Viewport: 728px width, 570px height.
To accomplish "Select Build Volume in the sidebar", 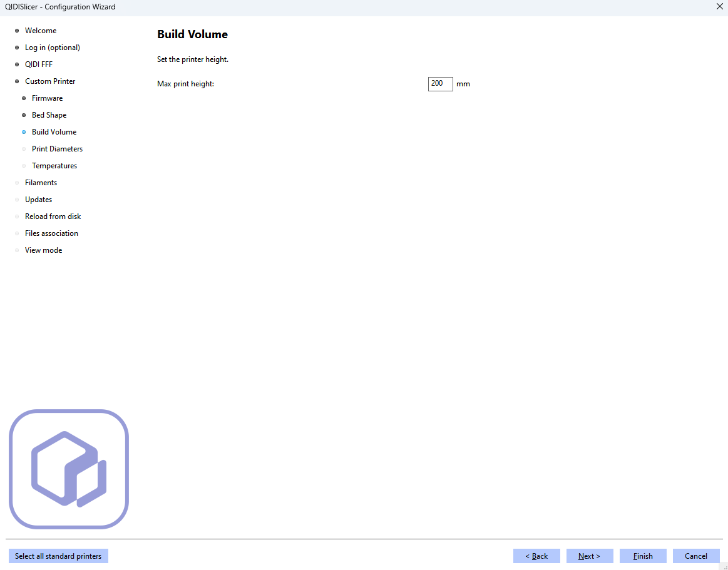I will click(x=54, y=132).
